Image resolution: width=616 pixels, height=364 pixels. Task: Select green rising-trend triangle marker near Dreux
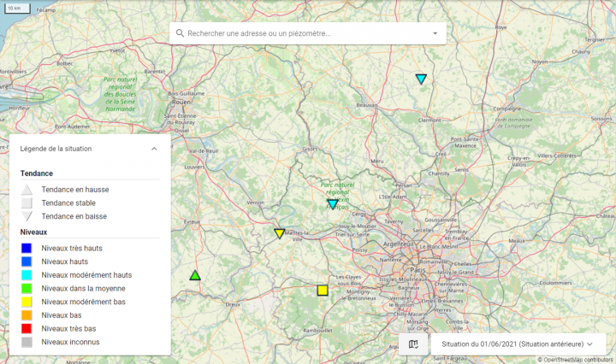pos(195,275)
